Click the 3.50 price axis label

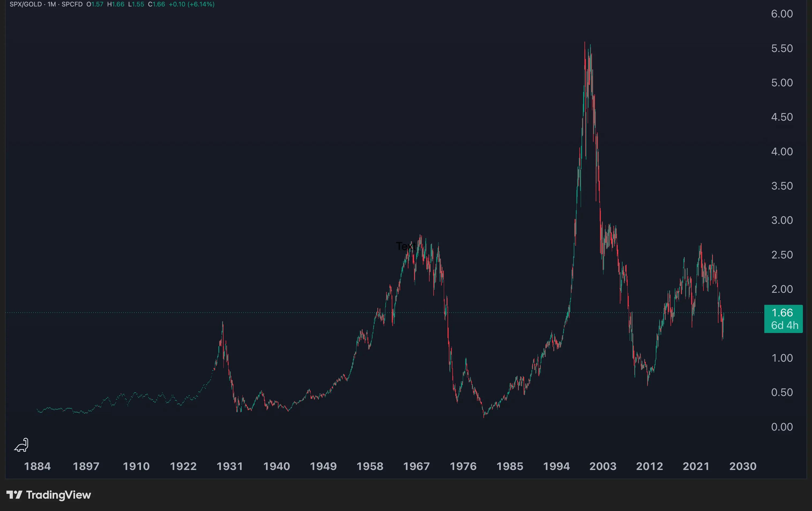[782, 186]
